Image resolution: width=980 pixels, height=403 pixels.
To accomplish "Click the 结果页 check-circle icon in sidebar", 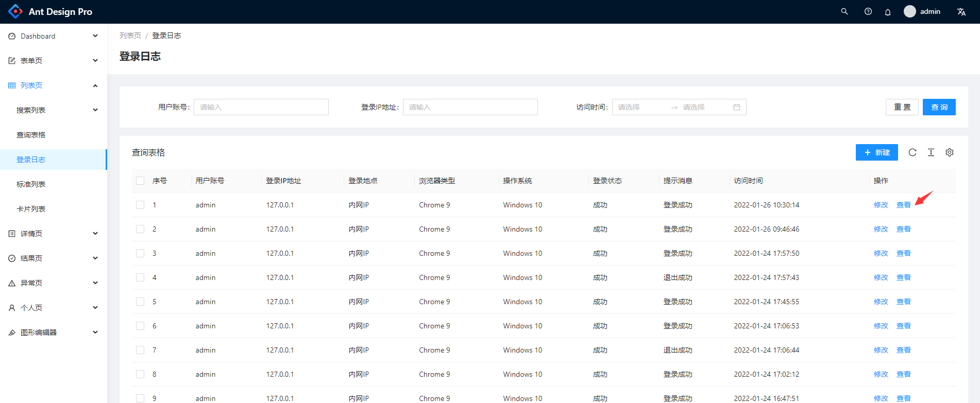I will click(x=12, y=258).
